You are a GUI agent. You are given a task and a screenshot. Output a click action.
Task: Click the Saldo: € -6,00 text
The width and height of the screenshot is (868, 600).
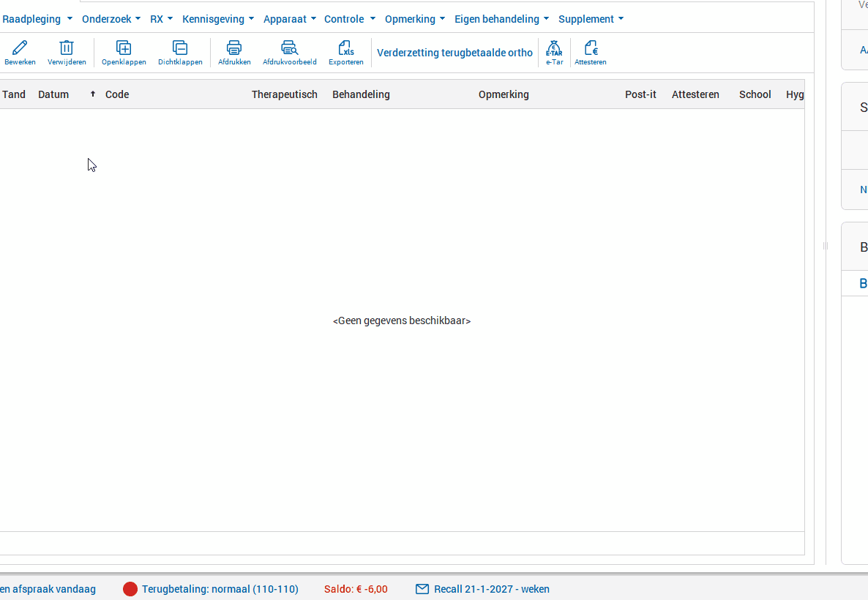pyautogui.click(x=356, y=589)
